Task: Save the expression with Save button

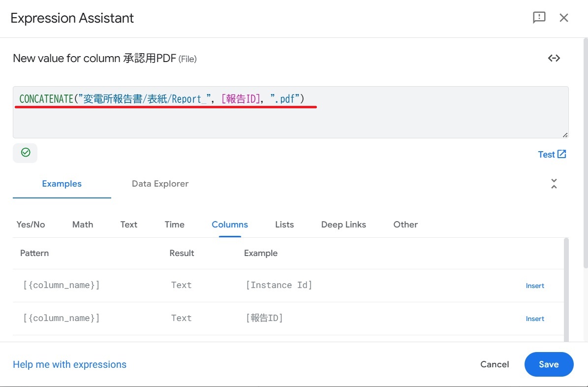Action: click(549, 364)
